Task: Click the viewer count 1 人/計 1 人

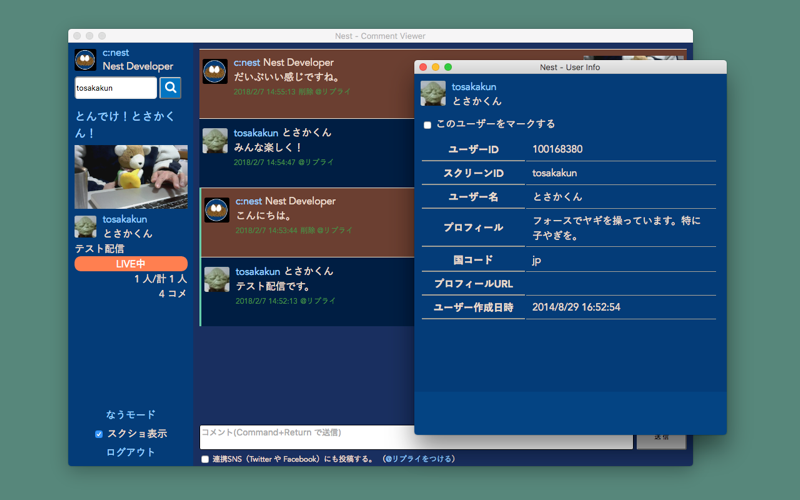Action: pos(161,279)
